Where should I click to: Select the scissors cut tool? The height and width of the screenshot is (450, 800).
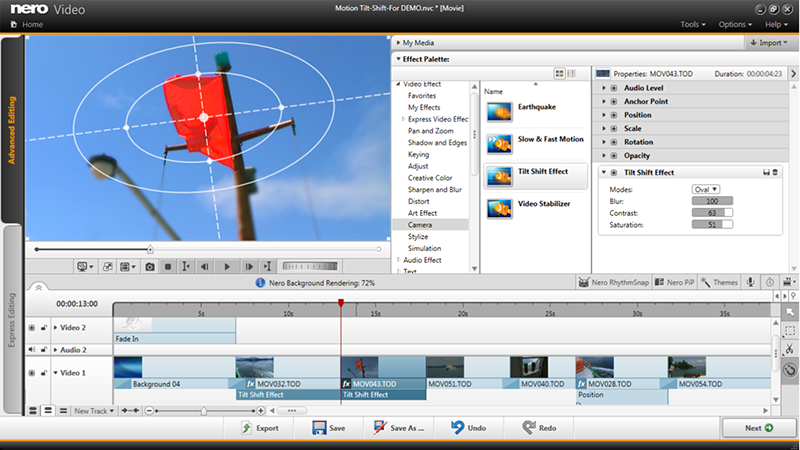coord(790,349)
